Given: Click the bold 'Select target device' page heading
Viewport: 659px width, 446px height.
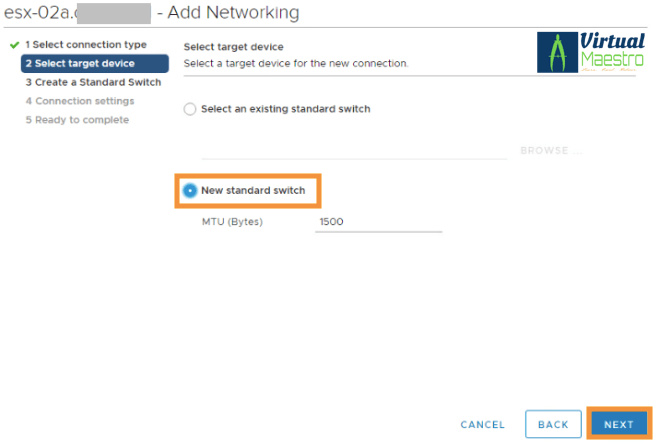Looking at the screenshot, I should point(234,47).
